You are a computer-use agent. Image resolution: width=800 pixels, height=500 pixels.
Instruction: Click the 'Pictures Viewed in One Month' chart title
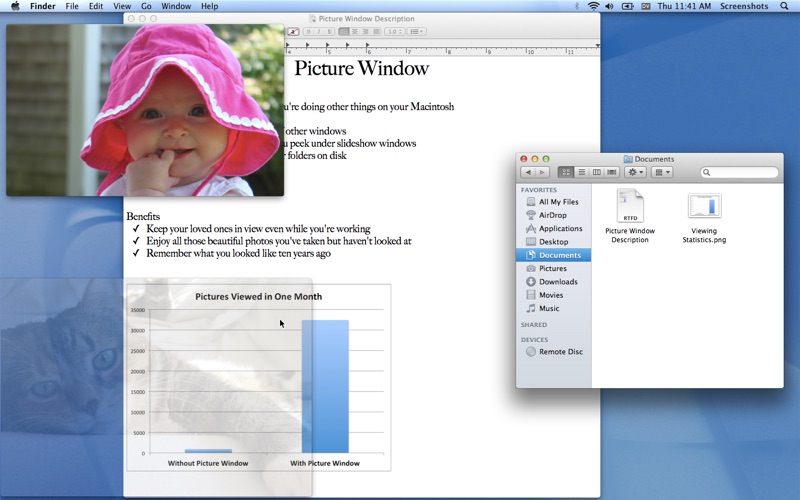tap(259, 296)
